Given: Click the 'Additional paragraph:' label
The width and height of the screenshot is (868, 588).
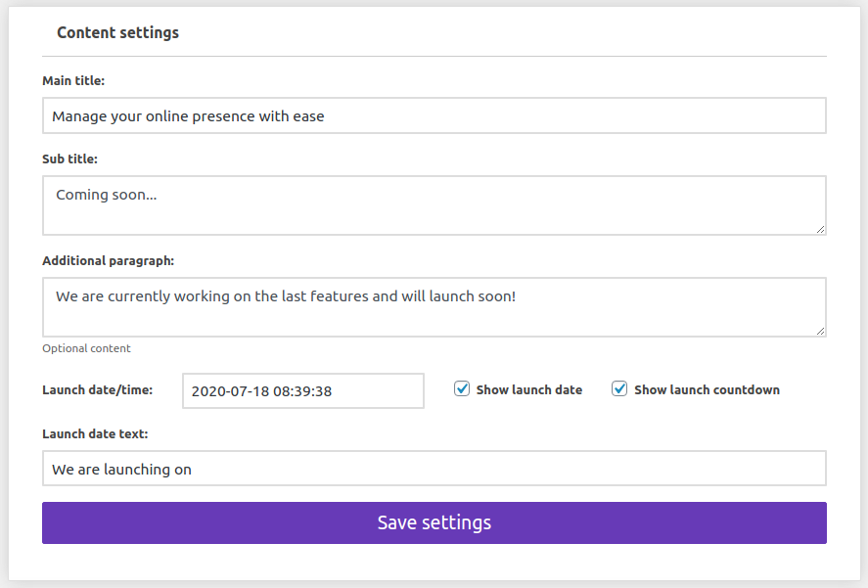Looking at the screenshot, I should [108, 261].
